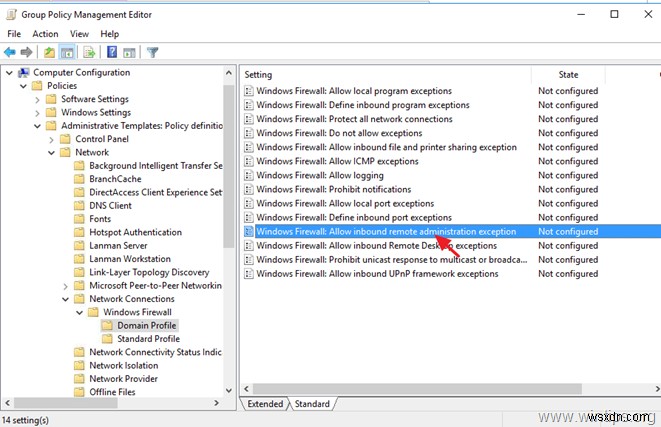
Task: Click the Network Isolation folder icon
Action: click(79, 365)
